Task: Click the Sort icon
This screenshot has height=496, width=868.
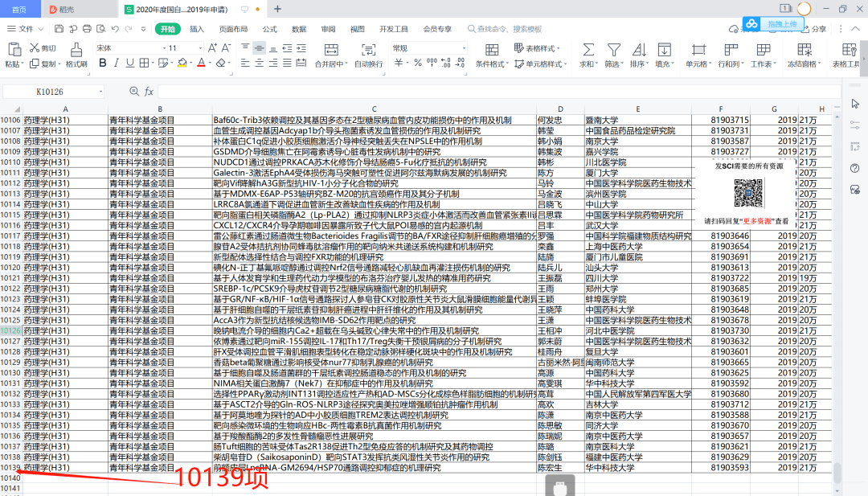Action: 639,50
